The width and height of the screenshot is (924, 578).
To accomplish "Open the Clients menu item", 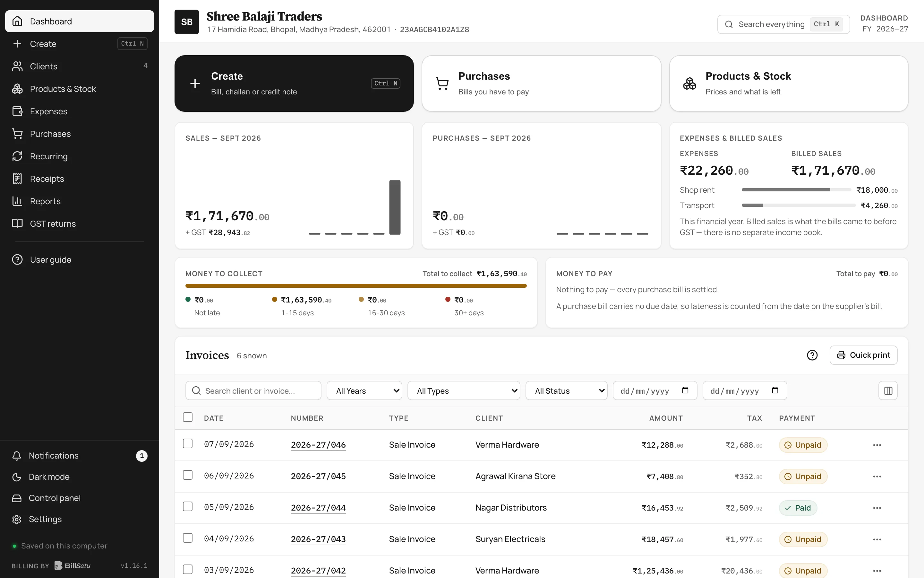I will coord(80,66).
